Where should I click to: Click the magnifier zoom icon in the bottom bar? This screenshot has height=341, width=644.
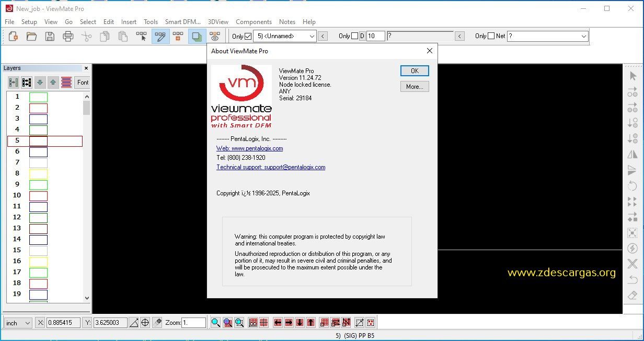coord(215,322)
